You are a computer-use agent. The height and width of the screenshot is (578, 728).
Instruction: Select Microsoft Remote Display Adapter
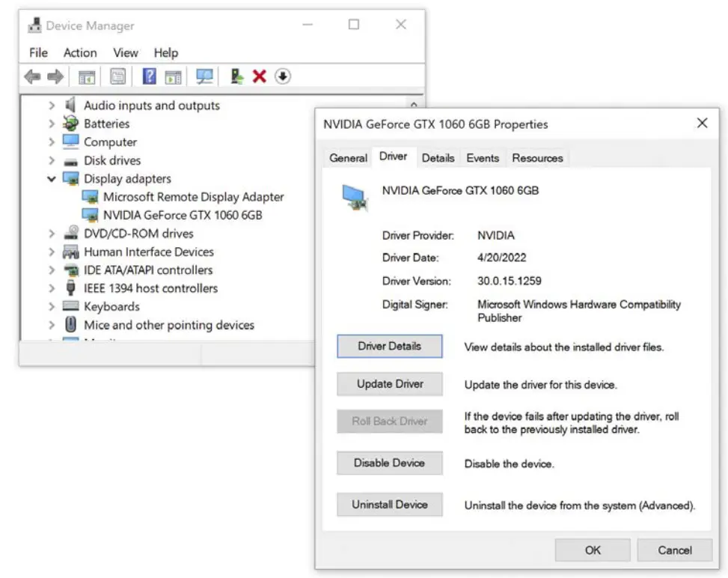193,197
